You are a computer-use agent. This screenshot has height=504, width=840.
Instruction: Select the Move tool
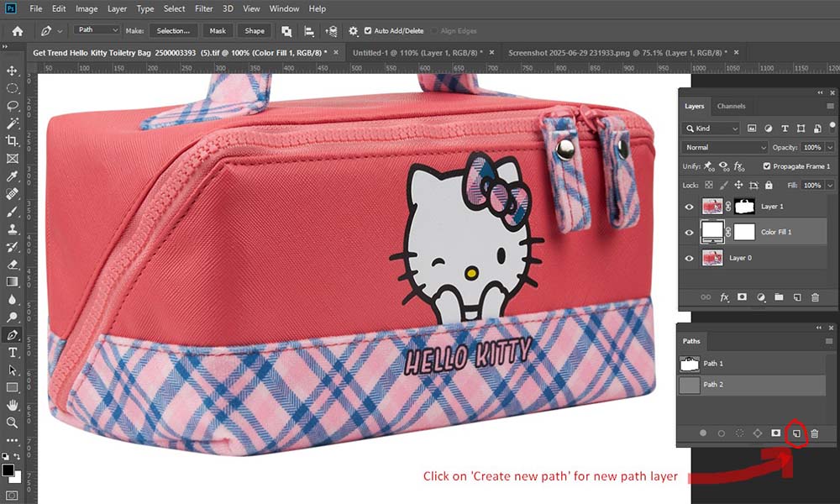[12, 71]
